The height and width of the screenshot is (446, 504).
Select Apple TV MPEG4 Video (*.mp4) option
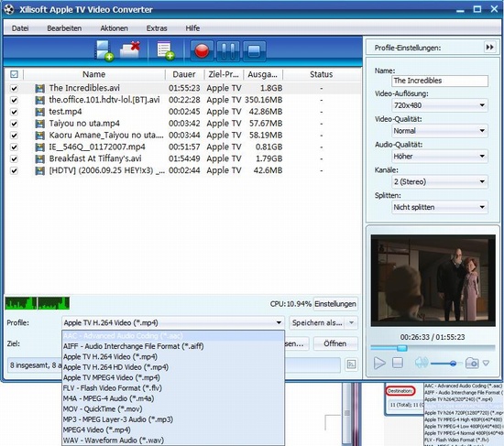(173, 377)
